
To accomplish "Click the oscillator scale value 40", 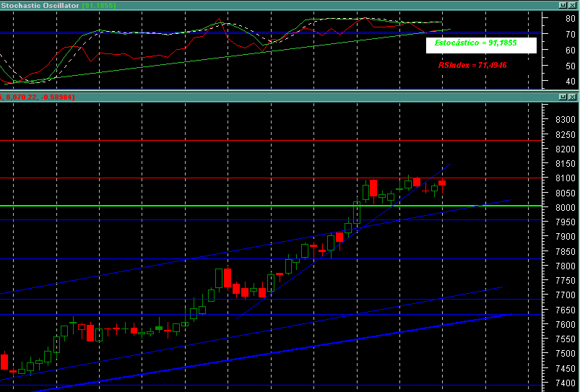I will tap(570, 82).
